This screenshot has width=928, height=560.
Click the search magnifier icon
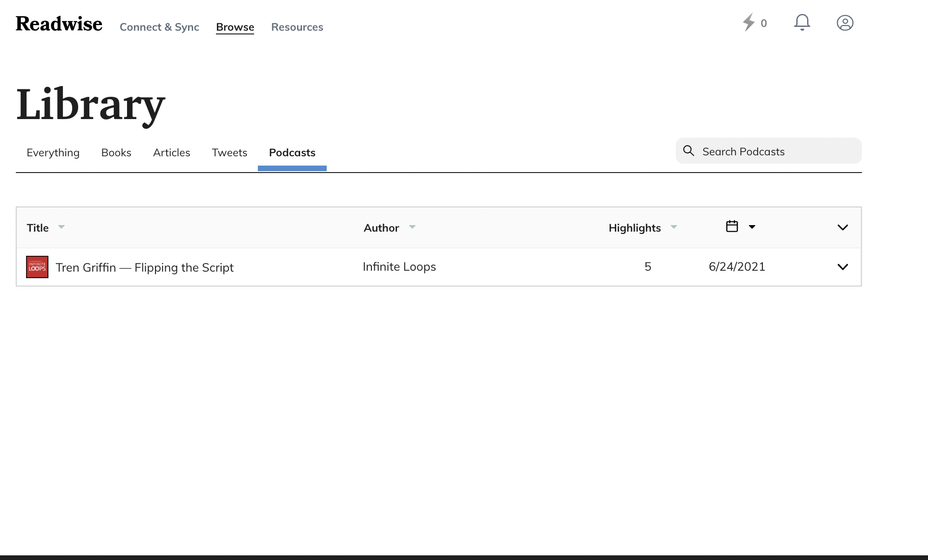coord(688,151)
